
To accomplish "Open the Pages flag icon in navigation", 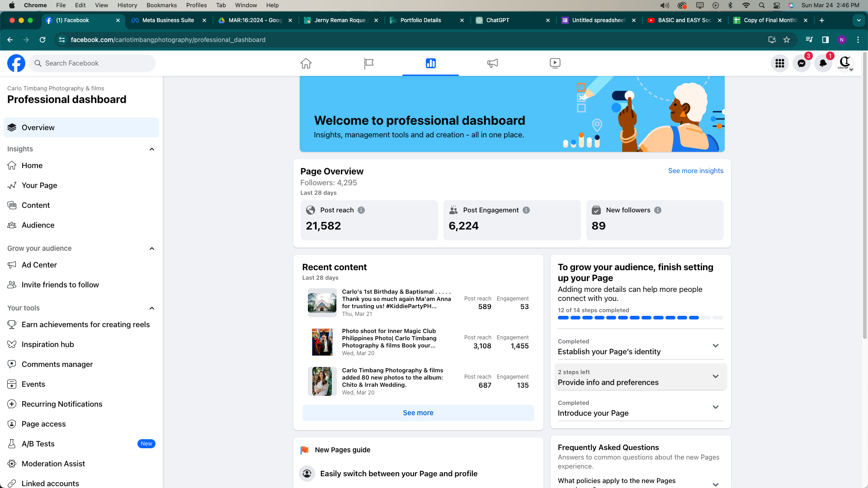I will click(x=368, y=63).
